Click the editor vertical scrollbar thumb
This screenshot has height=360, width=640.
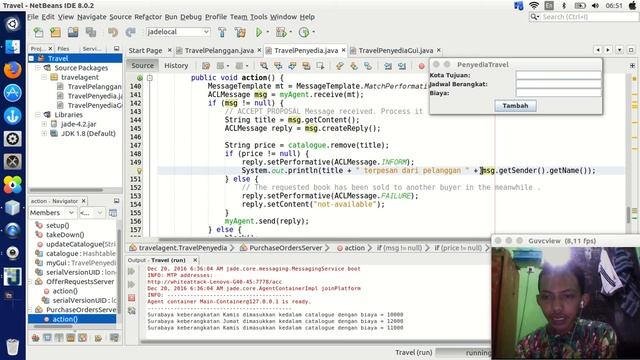point(629,215)
